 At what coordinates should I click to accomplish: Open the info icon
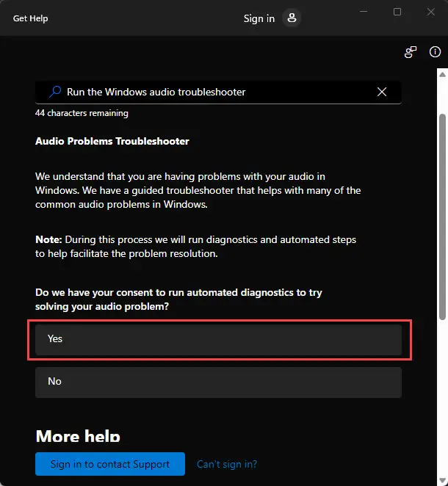pos(435,52)
